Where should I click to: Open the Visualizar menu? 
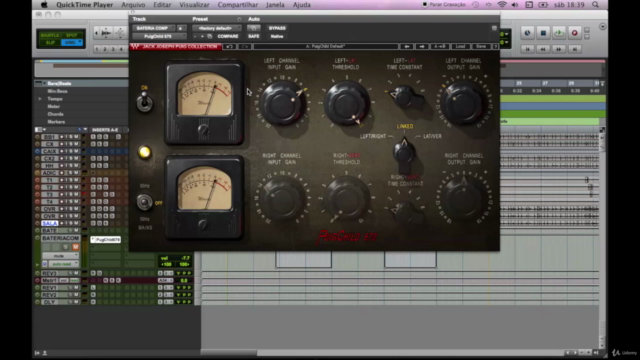pos(194,5)
